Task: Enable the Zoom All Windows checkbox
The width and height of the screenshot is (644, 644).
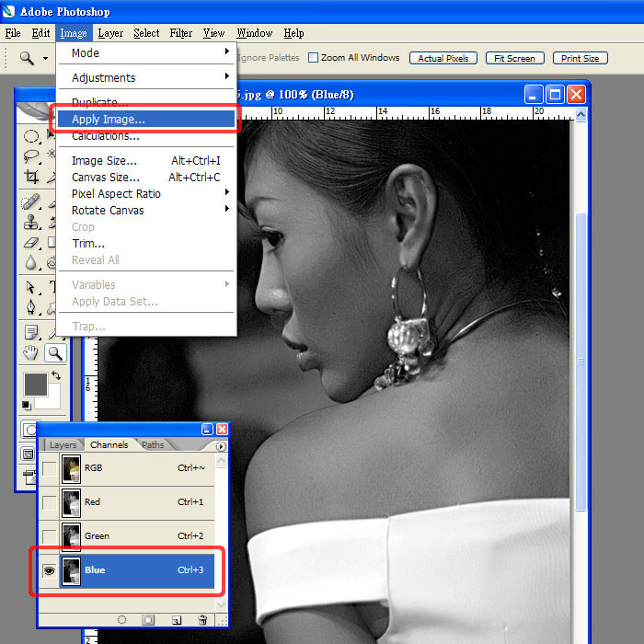Action: coord(313,57)
